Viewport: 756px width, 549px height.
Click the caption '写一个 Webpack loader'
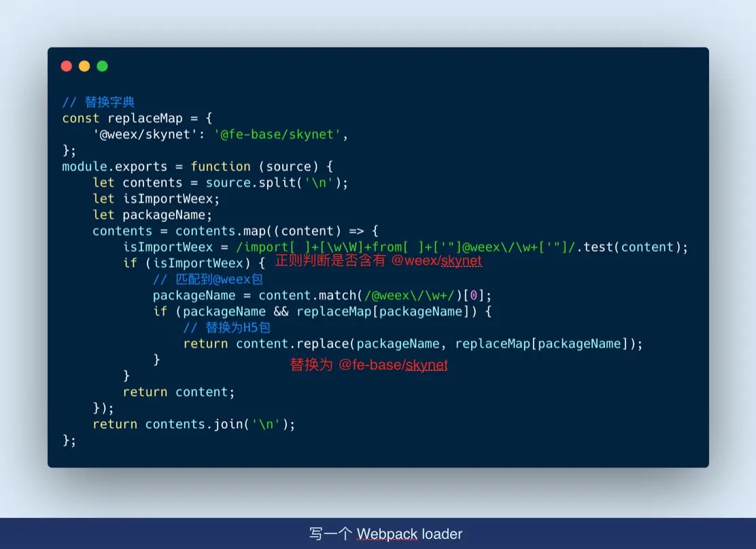(x=385, y=534)
